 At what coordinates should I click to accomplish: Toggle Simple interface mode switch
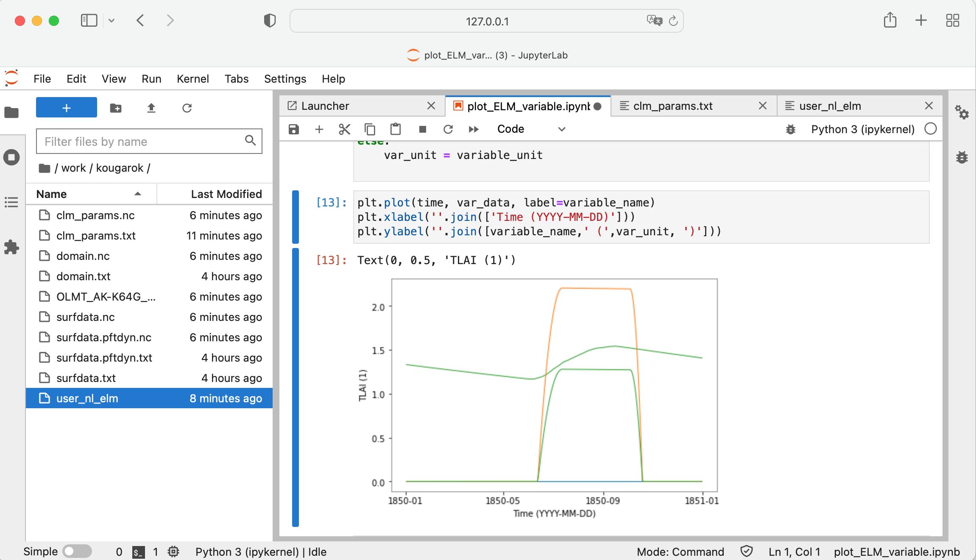pyautogui.click(x=77, y=552)
